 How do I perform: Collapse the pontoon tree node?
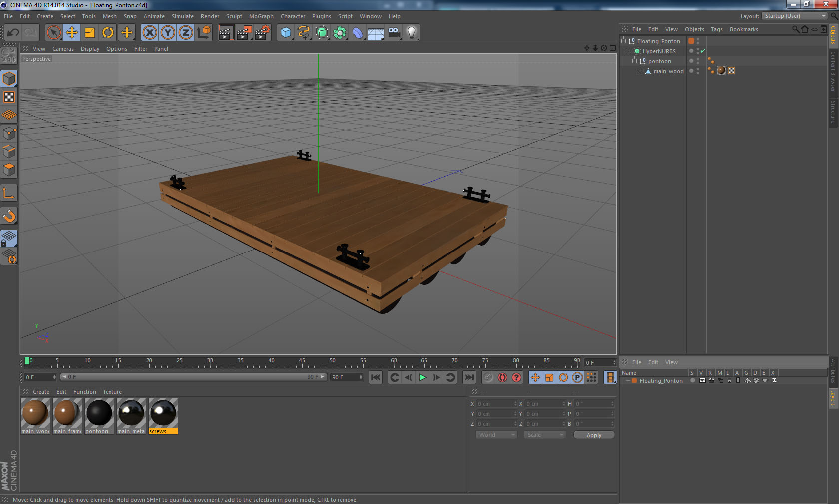point(635,61)
